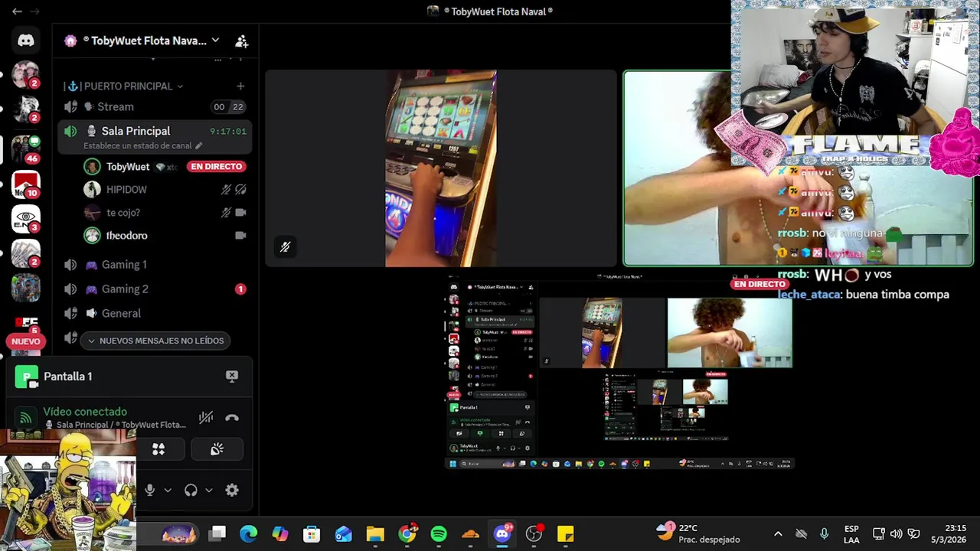The image size is (980, 551).
Task: Toggle noise suppression waveform icon
Action: point(206,418)
